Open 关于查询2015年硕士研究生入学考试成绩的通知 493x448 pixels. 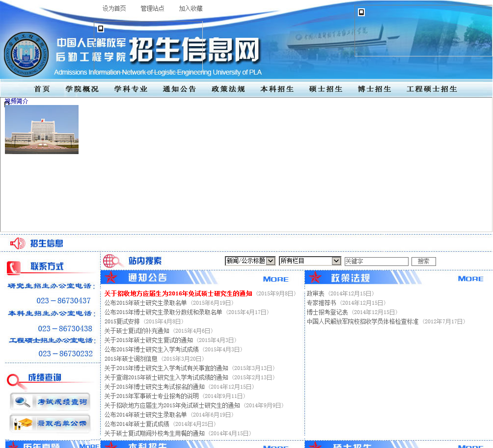point(166,377)
